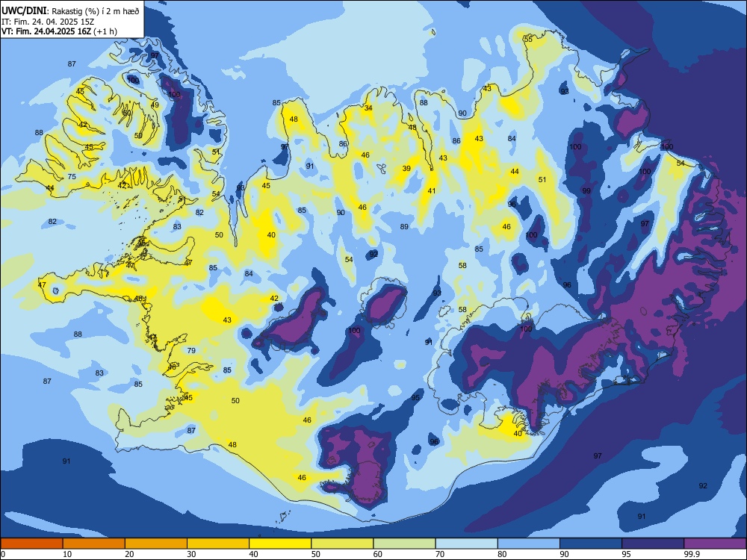Click the humidity value 34 on the map
The image size is (747, 560).
tap(368, 108)
